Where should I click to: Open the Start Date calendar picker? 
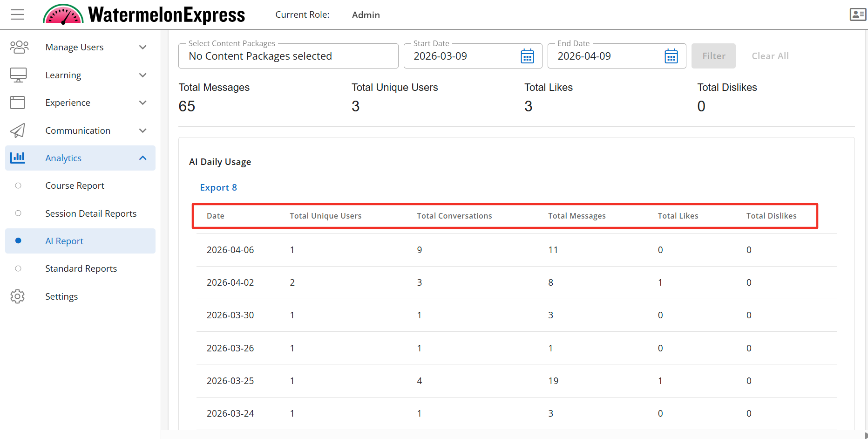pyautogui.click(x=527, y=56)
